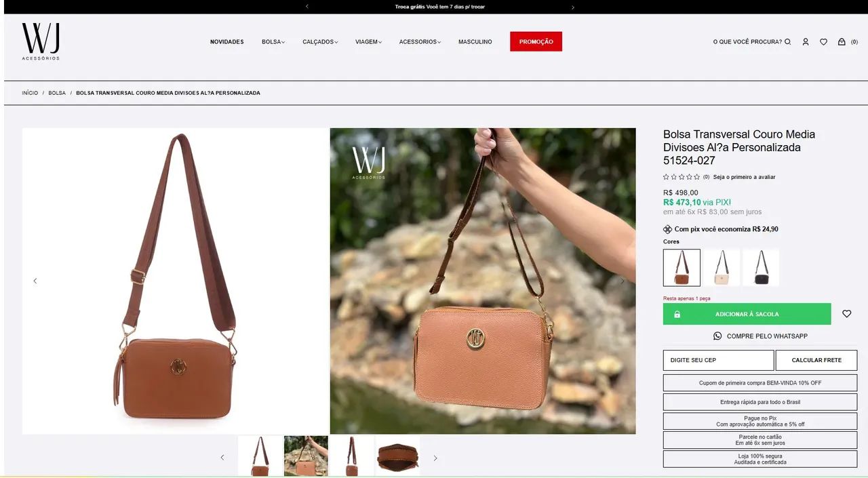Open the MASCULINO menu item

click(475, 42)
